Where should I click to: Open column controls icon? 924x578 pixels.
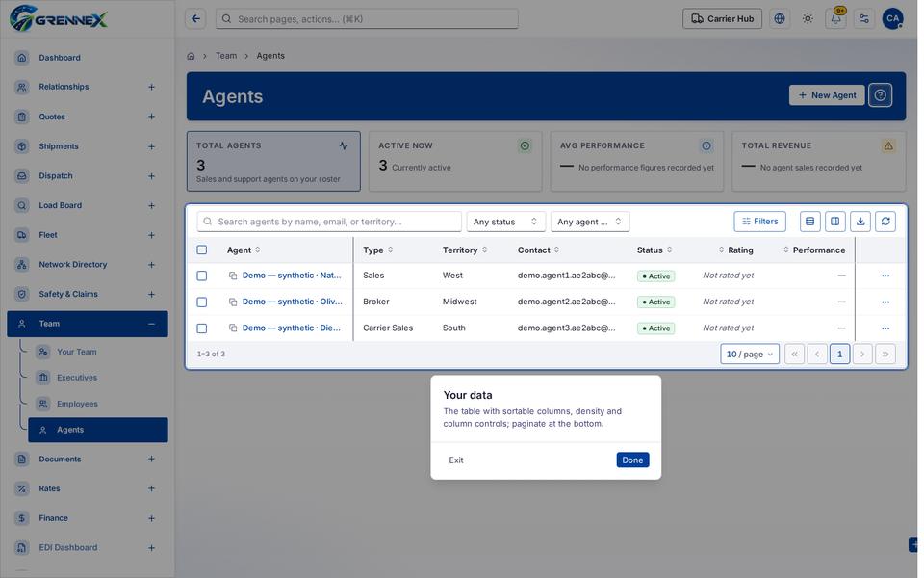click(835, 222)
